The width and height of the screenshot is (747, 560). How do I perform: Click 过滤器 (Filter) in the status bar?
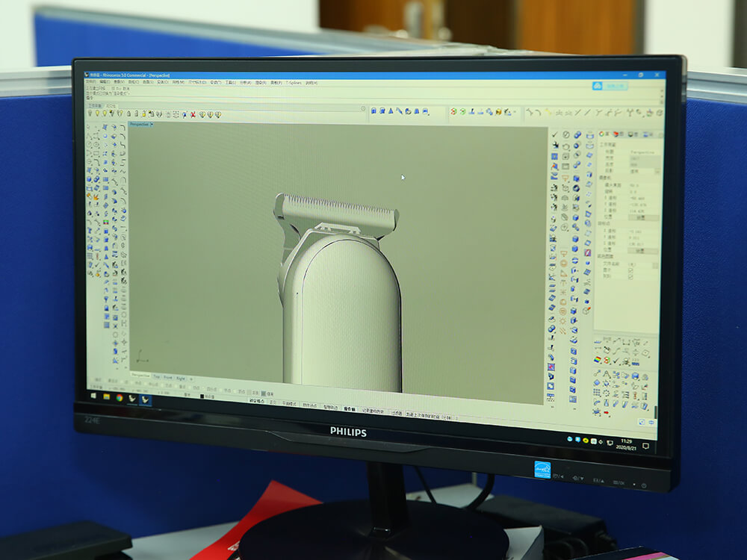[x=397, y=413]
